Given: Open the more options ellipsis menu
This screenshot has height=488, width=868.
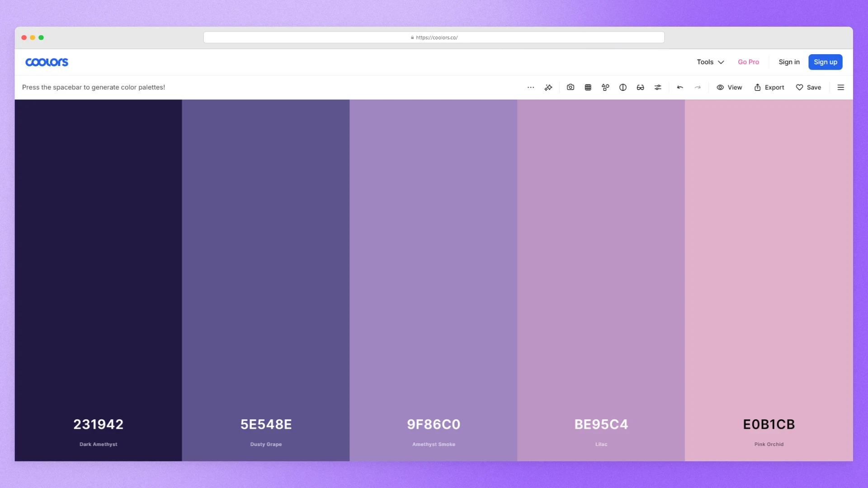Looking at the screenshot, I should (x=531, y=87).
